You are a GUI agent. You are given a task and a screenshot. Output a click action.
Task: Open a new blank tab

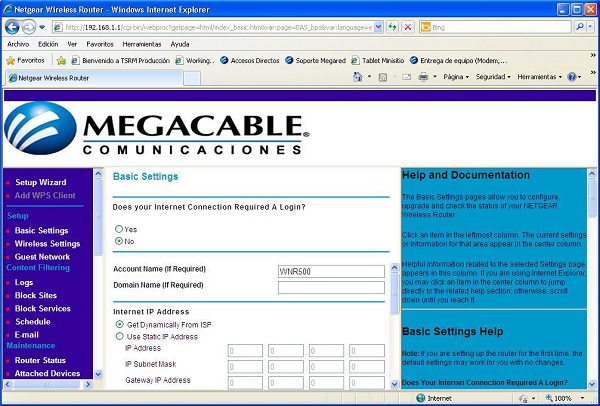point(192,78)
